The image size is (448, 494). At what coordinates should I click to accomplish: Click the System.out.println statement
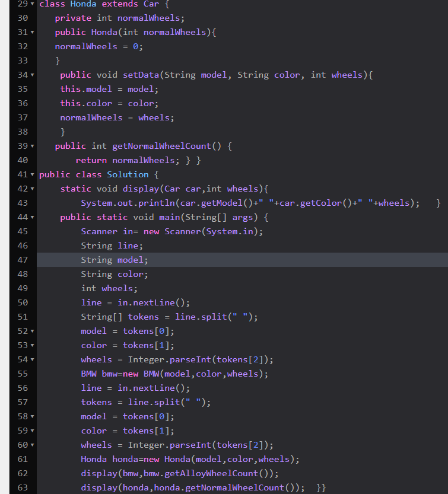click(250, 203)
